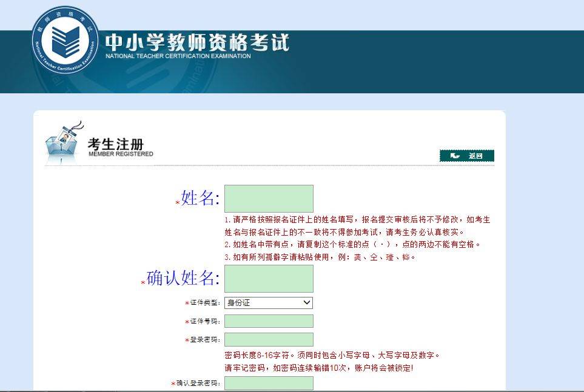This screenshot has height=392, width=584.
Task: Expand the chevron arrow of 身份证 combo box
Action: 306,302
